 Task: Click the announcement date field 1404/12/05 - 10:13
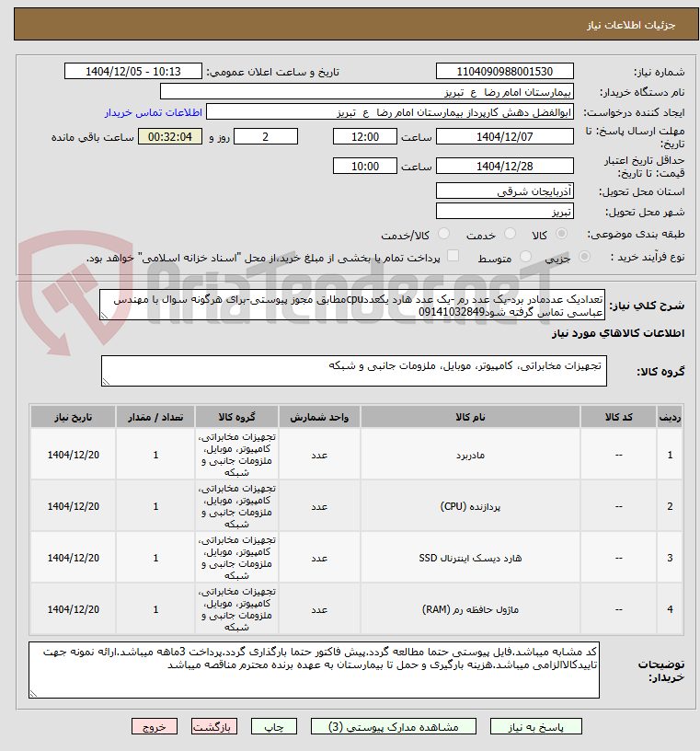coord(133,72)
